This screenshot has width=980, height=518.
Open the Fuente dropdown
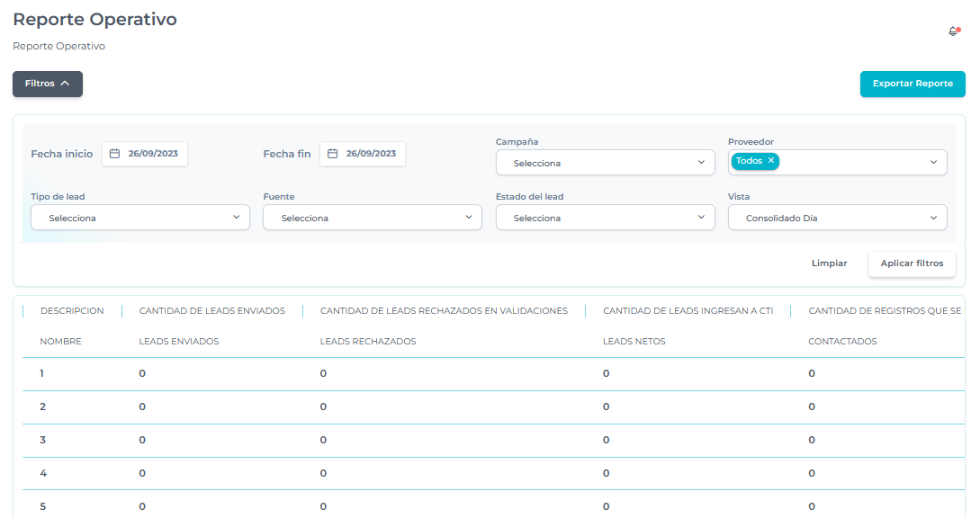[x=372, y=218]
